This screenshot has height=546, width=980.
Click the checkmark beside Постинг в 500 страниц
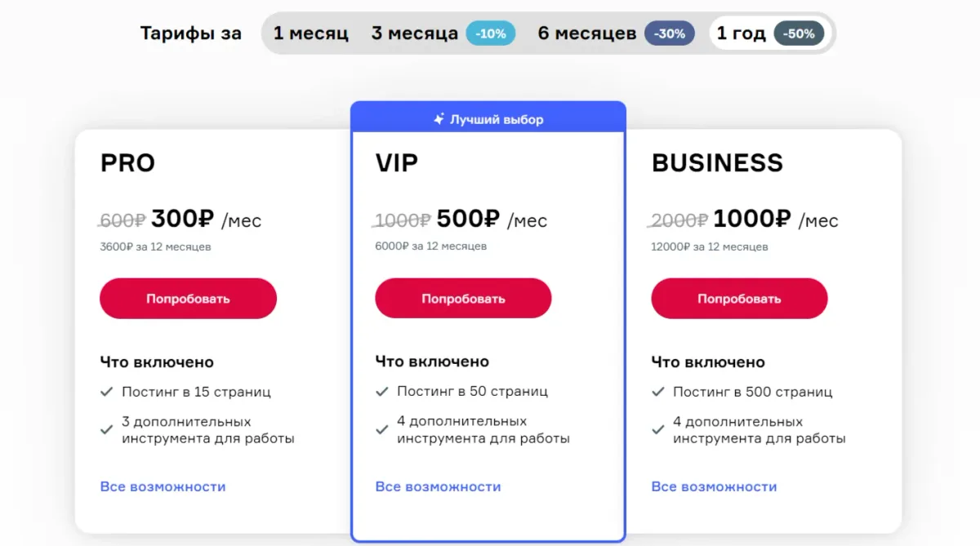coord(658,391)
